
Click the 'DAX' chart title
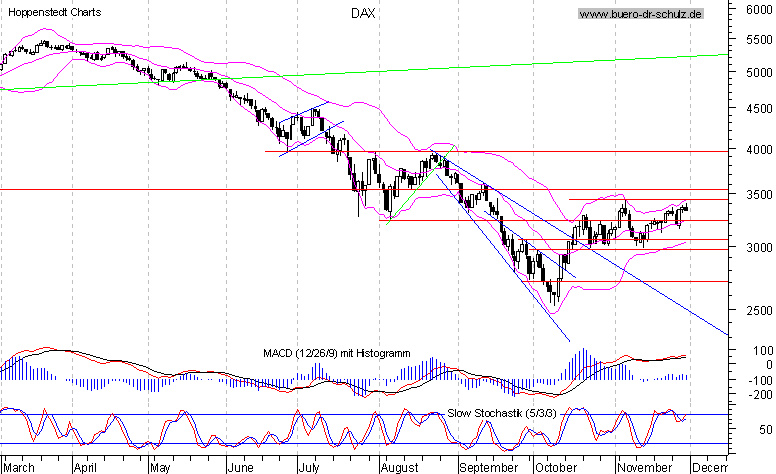[363, 13]
